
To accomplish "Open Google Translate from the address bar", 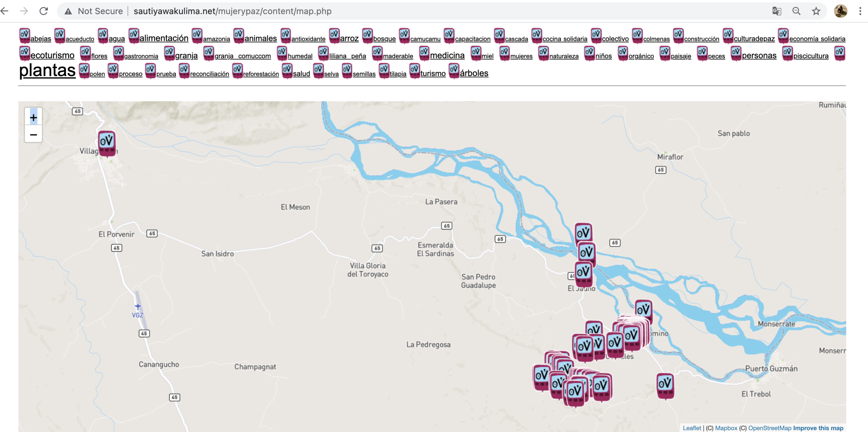I will point(776,11).
